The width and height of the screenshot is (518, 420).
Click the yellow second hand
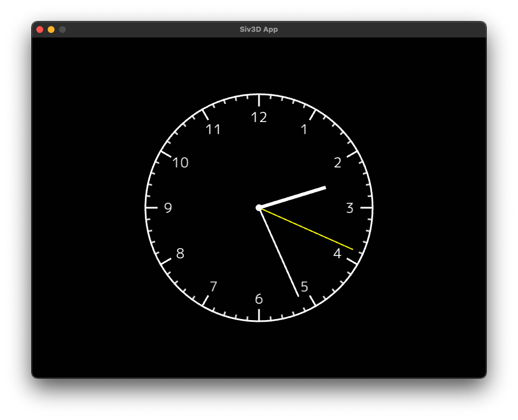coord(307,229)
